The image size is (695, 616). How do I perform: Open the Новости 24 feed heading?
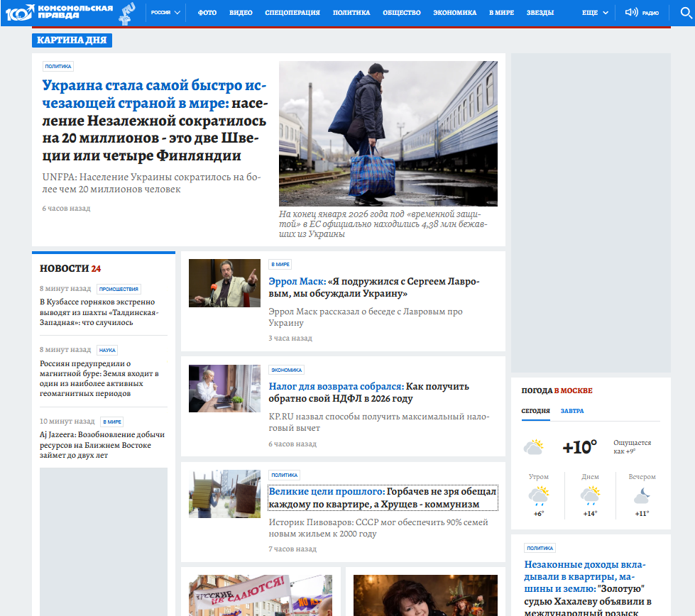pos(70,268)
